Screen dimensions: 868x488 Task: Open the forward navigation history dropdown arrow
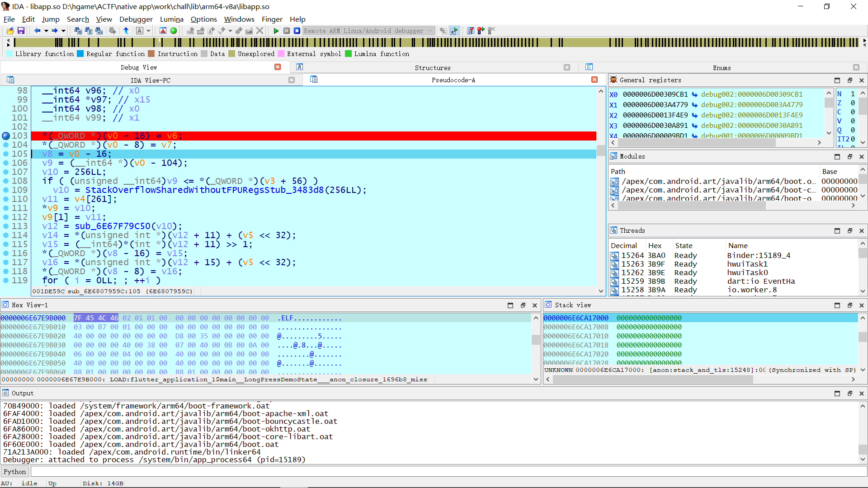pyautogui.click(x=63, y=31)
